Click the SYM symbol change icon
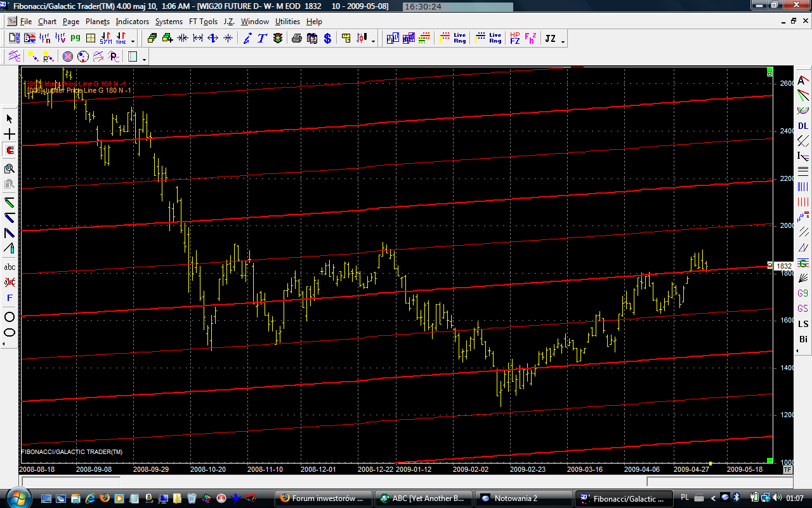812x508 pixels. click(105, 39)
